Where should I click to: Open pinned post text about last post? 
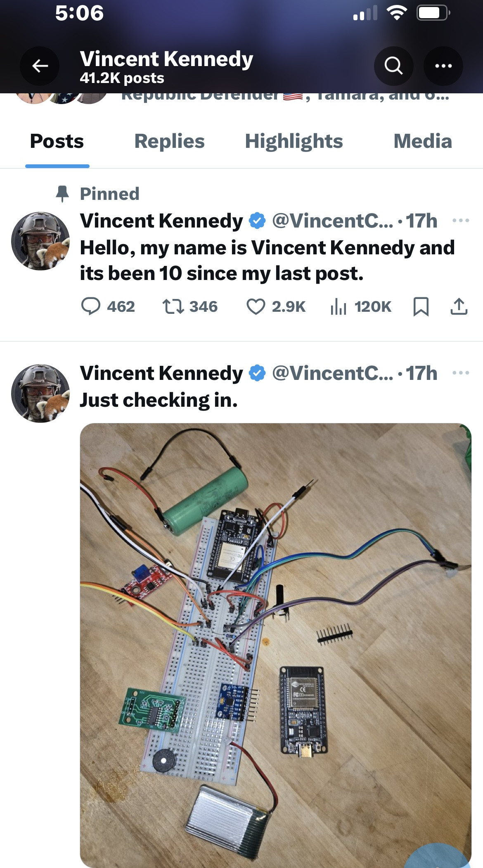(x=267, y=261)
